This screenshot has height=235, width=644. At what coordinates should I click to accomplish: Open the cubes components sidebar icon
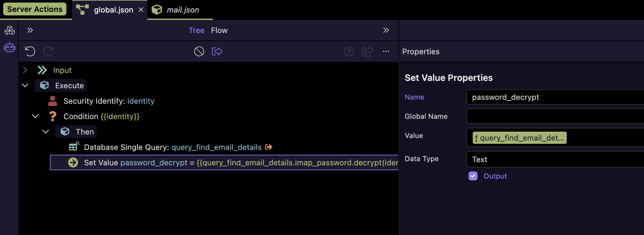point(9,30)
